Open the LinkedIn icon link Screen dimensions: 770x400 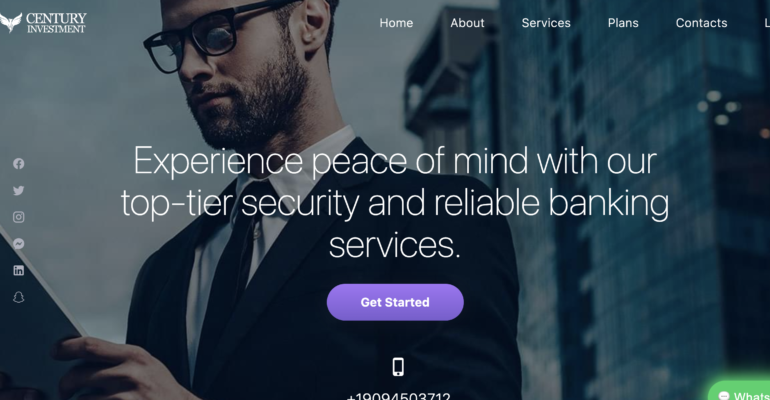tap(19, 270)
